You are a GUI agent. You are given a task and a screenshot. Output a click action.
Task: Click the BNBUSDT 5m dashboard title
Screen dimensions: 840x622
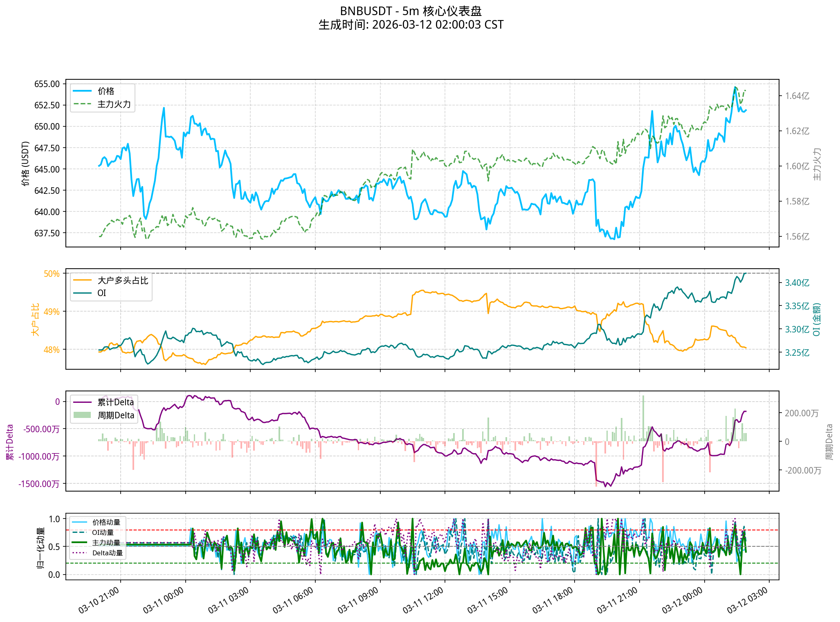click(x=411, y=11)
